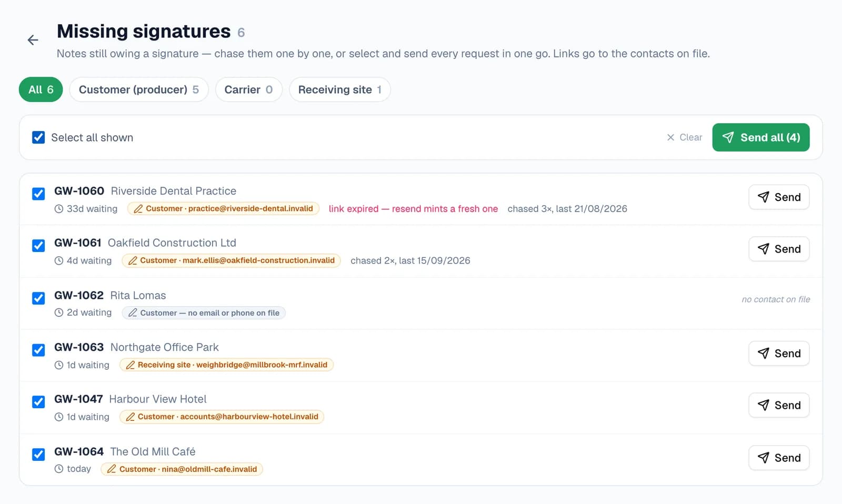
Task: Click pen icon in nina@oldmill-cafe.invalid chip
Action: click(112, 469)
